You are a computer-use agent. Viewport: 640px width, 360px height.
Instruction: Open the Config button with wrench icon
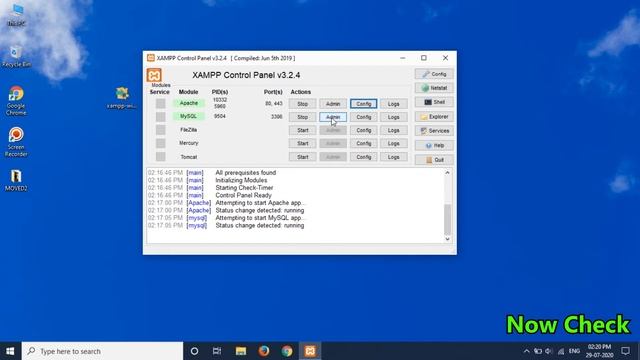pos(434,74)
